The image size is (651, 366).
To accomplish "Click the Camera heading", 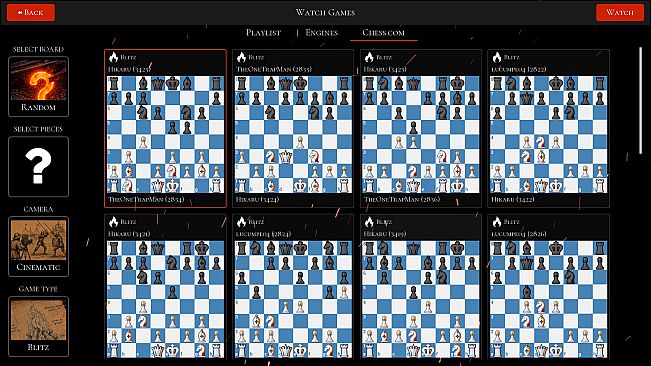I will click(x=38, y=209).
